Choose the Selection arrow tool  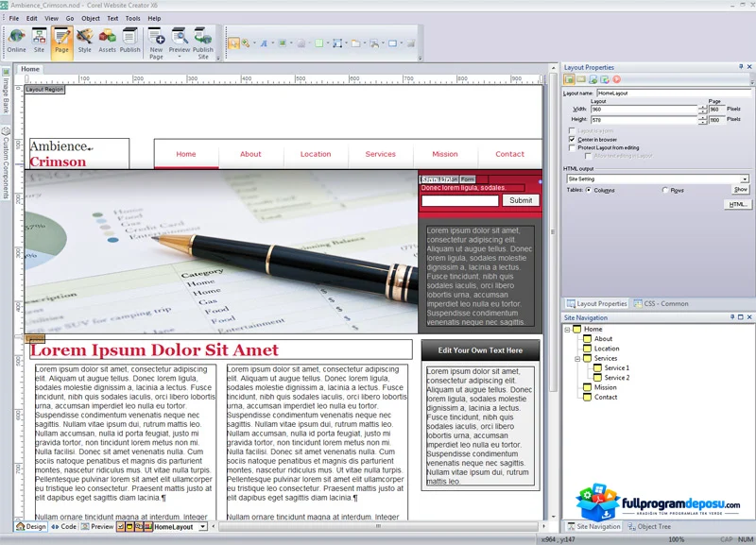tap(233, 43)
